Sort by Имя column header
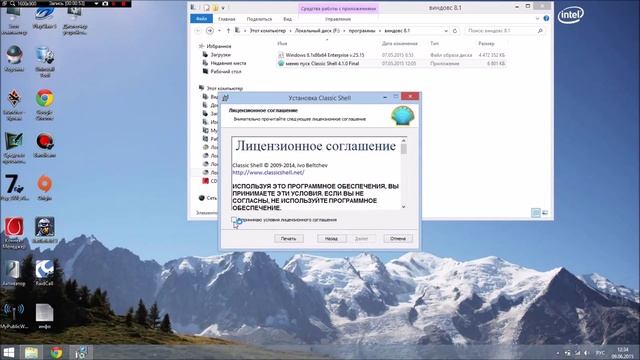 [282, 43]
